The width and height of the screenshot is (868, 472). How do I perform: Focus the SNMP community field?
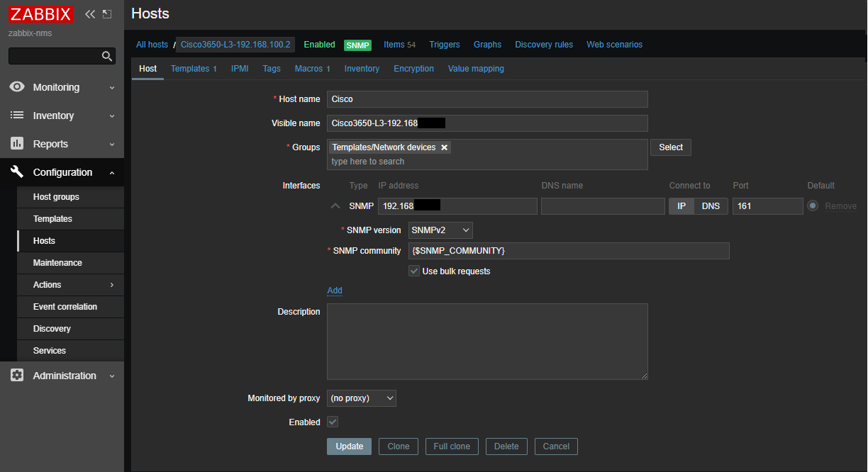569,251
